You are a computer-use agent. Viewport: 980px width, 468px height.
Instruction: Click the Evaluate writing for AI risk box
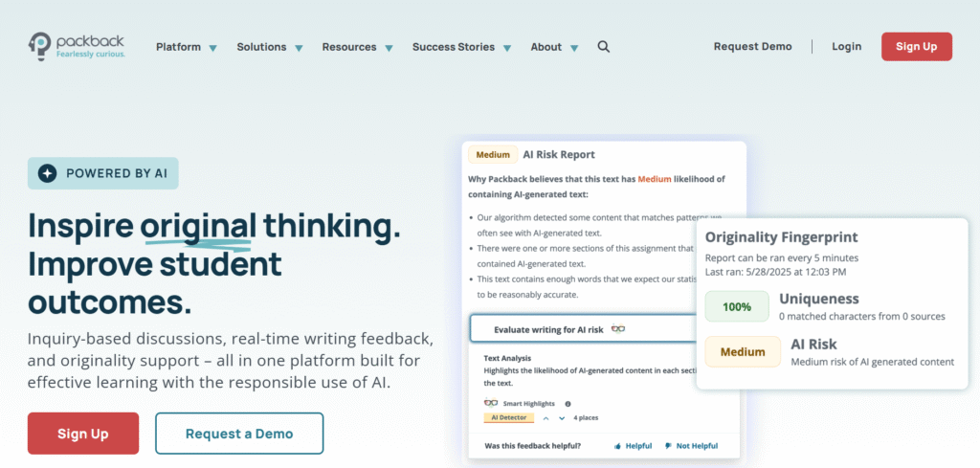[x=583, y=328]
